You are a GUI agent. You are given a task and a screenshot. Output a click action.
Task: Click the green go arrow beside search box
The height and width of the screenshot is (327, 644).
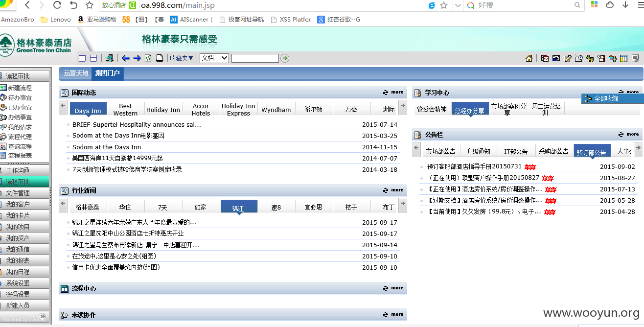point(285,58)
